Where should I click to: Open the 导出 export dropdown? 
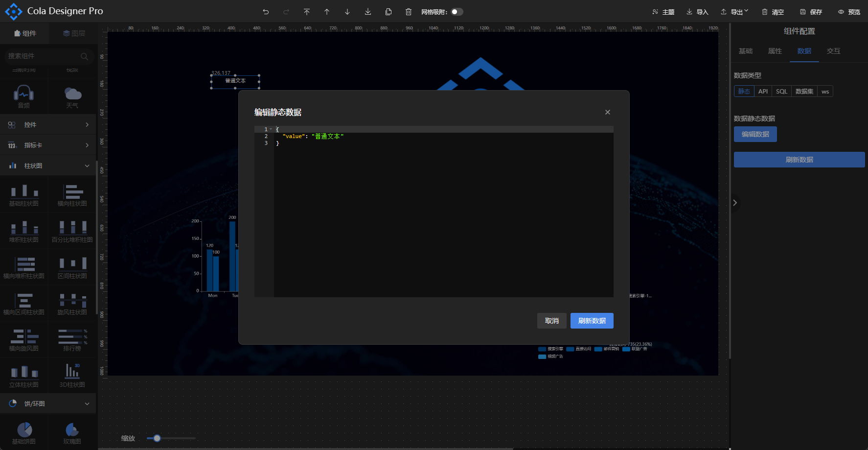click(x=735, y=12)
